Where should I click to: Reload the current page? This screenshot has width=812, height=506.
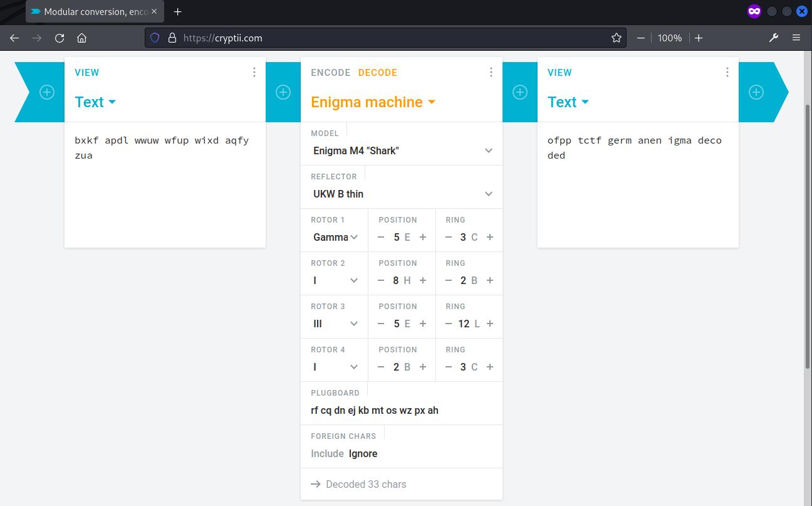point(60,38)
